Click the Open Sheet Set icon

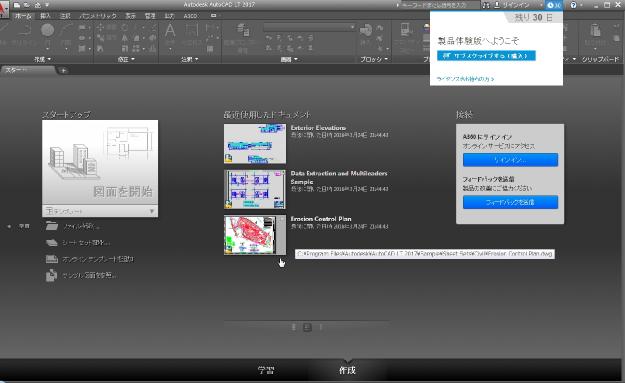point(52,242)
